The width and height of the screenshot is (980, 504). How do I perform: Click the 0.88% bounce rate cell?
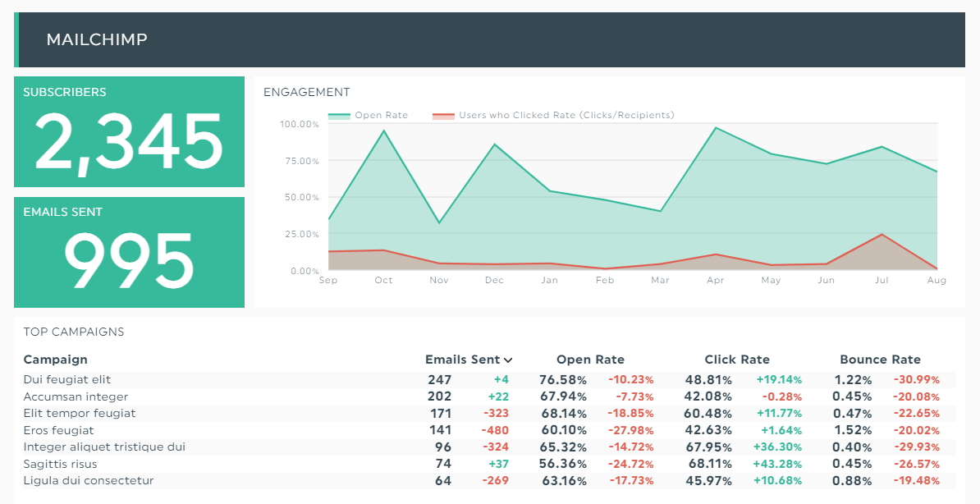(853, 481)
